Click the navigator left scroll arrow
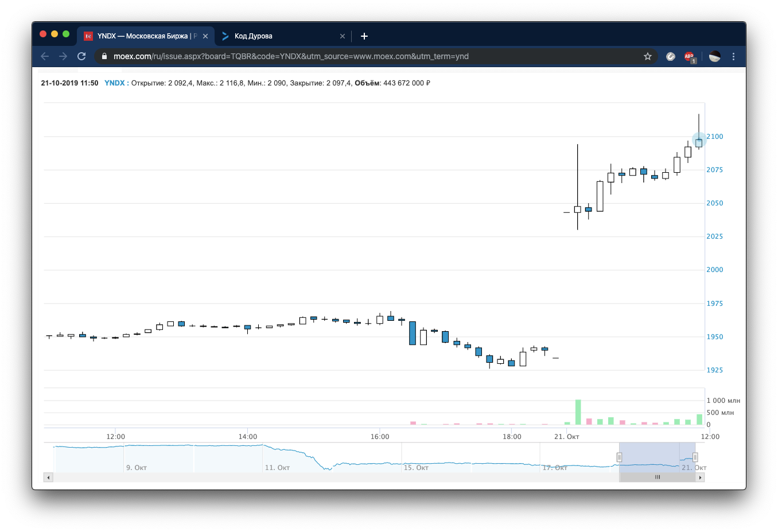 48,477
